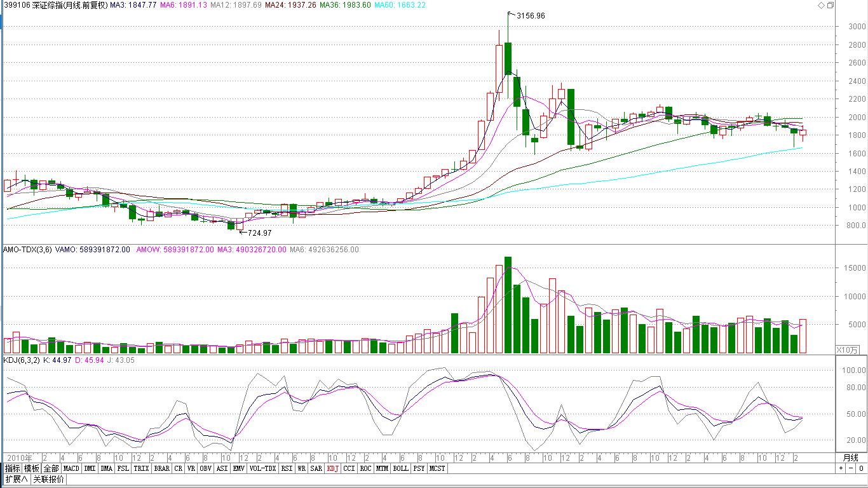Image resolution: width=868 pixels, height=488 pixels.
Task: Open the 关联报价 tab
Action: pos(48,479)
